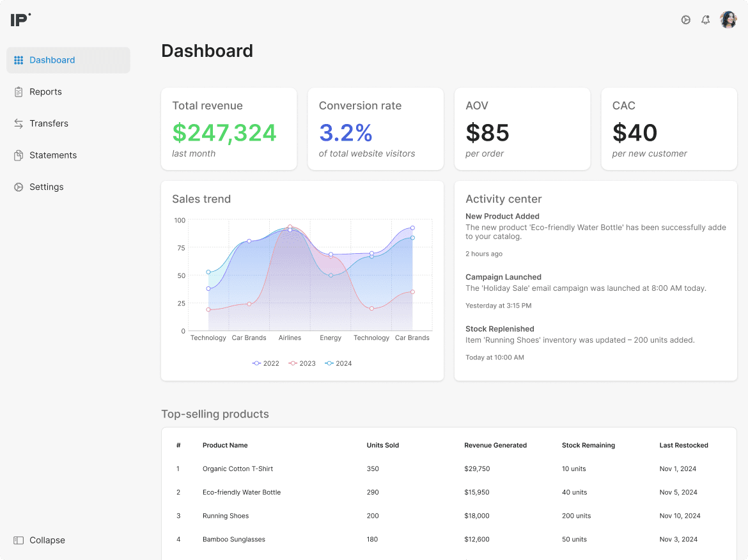This screenshot has height=560, width=748.
Task: Click the 'Today at 10:00 AM' timestamp
Action: tap(495, 357)
